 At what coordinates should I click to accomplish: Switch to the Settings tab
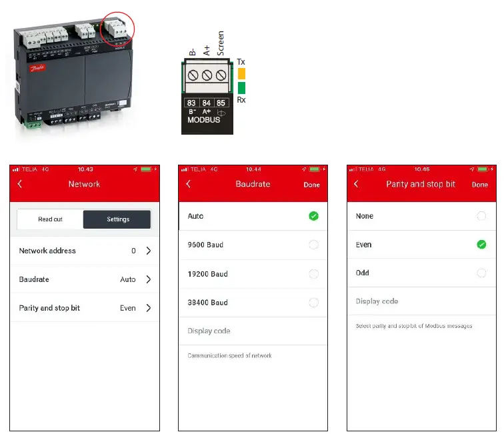coord(117,219)
